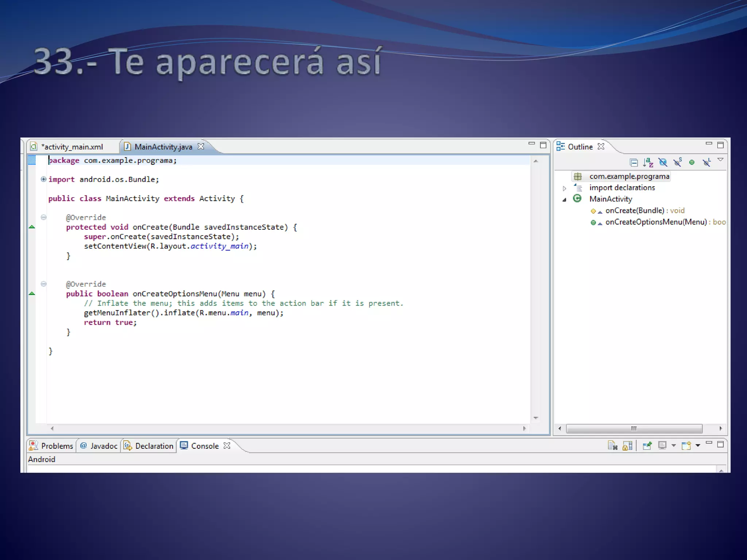
Task: Click Clear Console icon
Action: 612,446
